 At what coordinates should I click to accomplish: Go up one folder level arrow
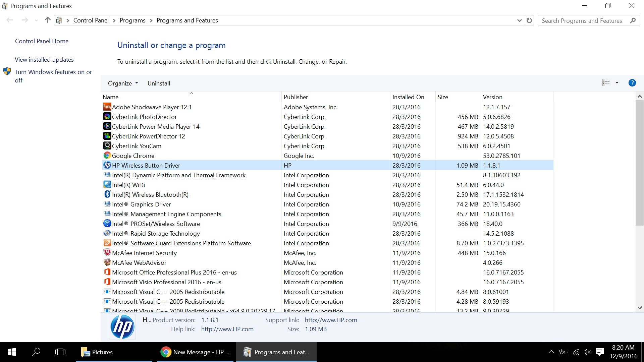pyautogui.click(x=48, y=20)
